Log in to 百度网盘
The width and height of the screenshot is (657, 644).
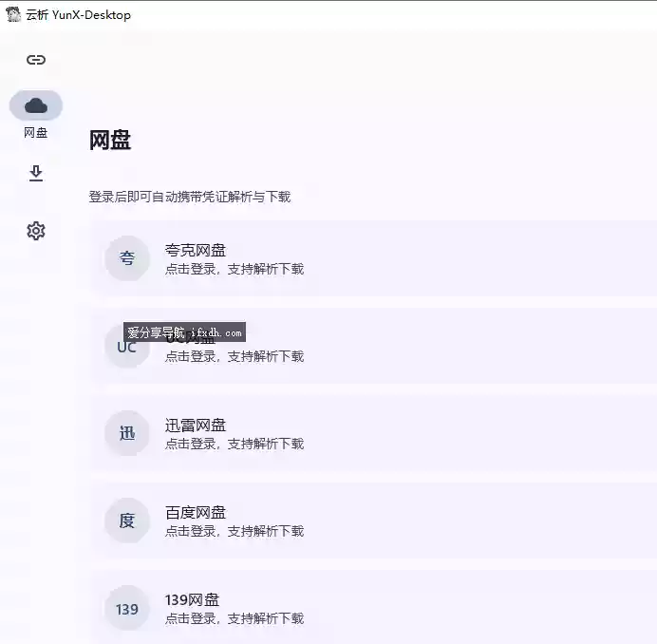tap(374, 521)
